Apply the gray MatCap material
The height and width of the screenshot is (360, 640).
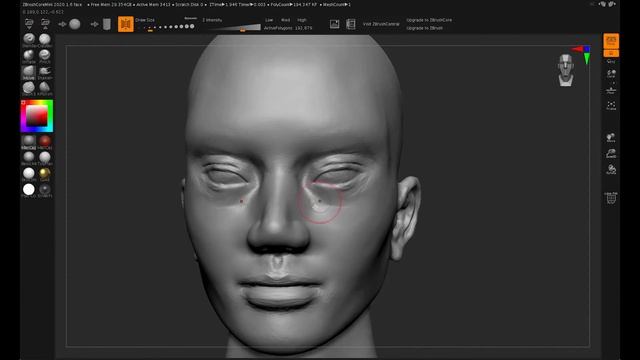coord(29,142)
